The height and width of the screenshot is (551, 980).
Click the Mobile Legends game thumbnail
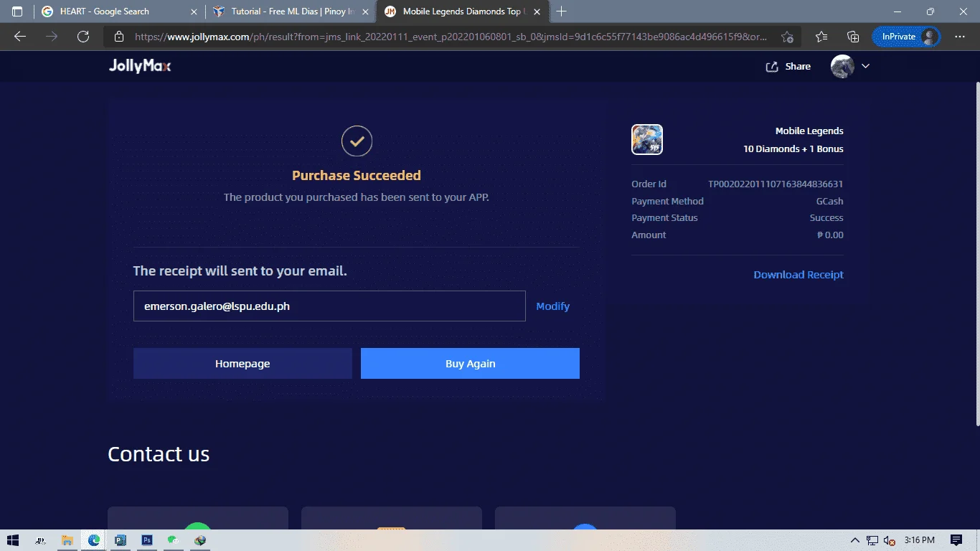[x=647, y=139]
